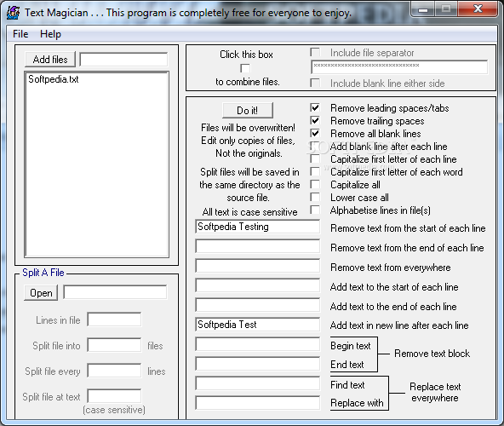Click Add text to end of line field

(x=257, y=305)
